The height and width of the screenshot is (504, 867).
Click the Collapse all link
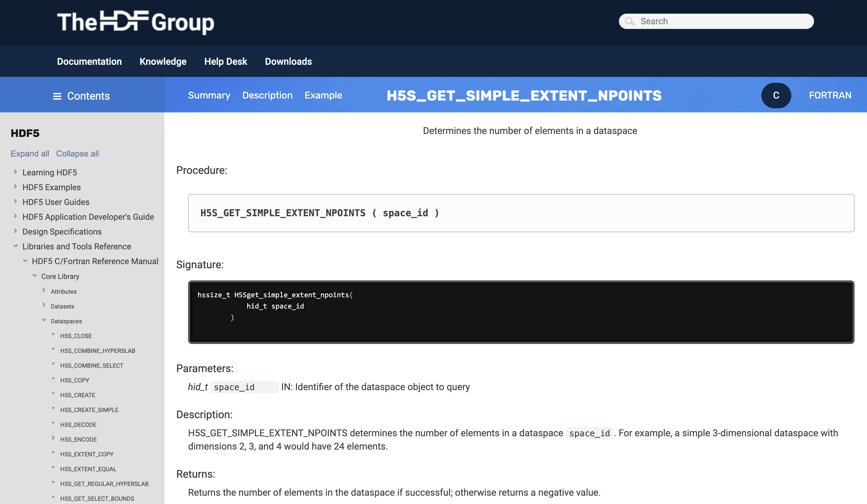(x=77, y=154)
